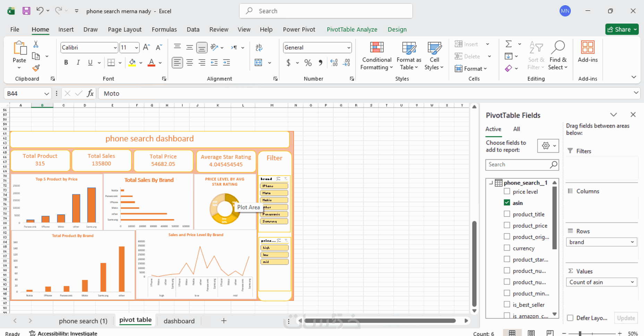Add a new sheet
The width and height of the screenshot is (644, 336).
pos(224,321)
